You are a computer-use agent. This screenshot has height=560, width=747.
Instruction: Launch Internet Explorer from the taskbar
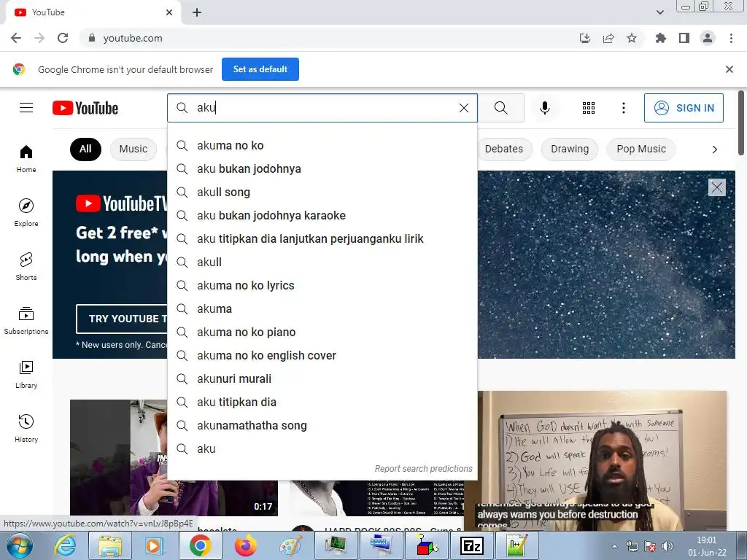(65, 545)
